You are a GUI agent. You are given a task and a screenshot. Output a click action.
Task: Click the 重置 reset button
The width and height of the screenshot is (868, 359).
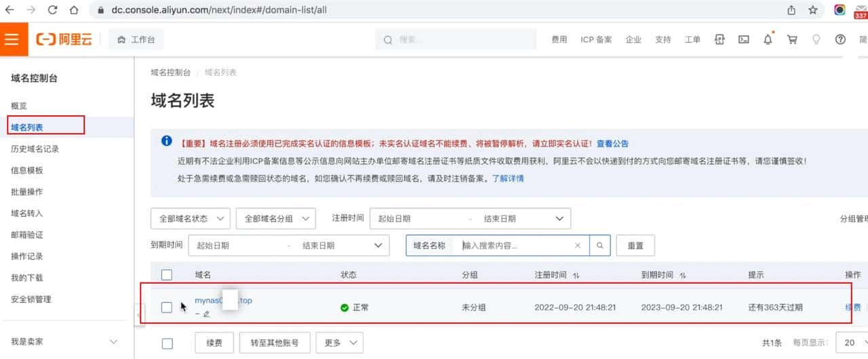tap(635, 245)
